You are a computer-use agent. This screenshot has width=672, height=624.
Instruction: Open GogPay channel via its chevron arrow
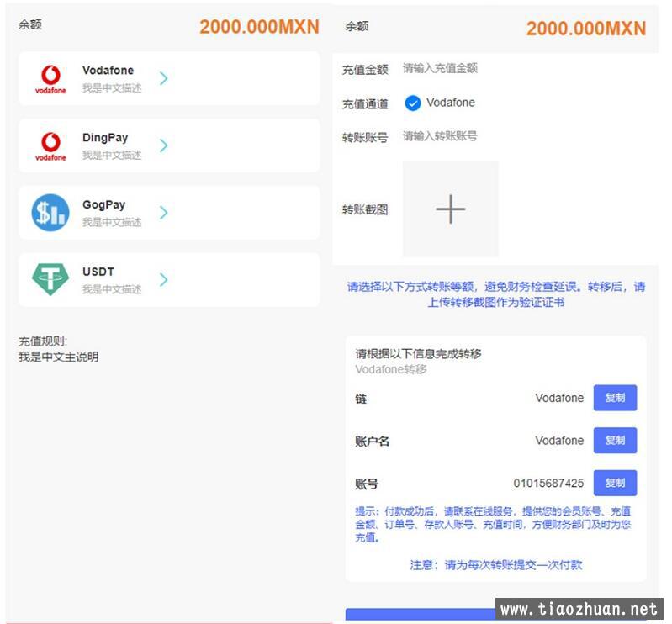[164, 213]
